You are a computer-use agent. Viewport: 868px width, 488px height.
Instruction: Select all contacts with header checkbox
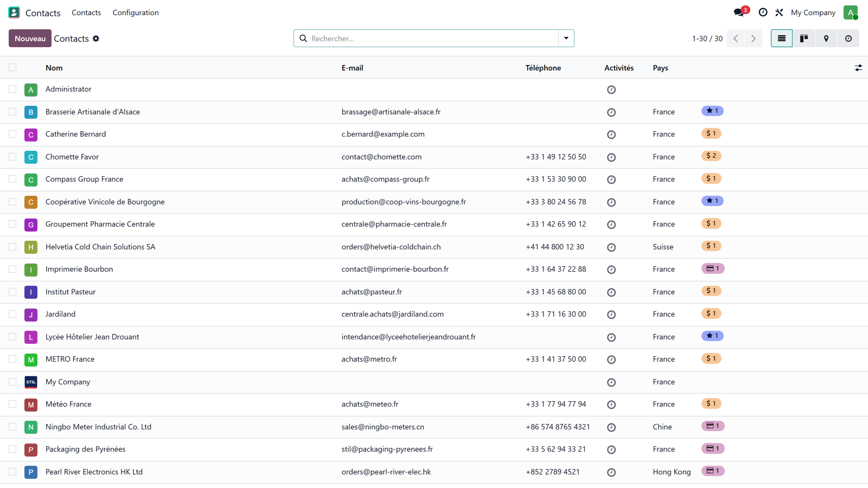pos(12,67)
